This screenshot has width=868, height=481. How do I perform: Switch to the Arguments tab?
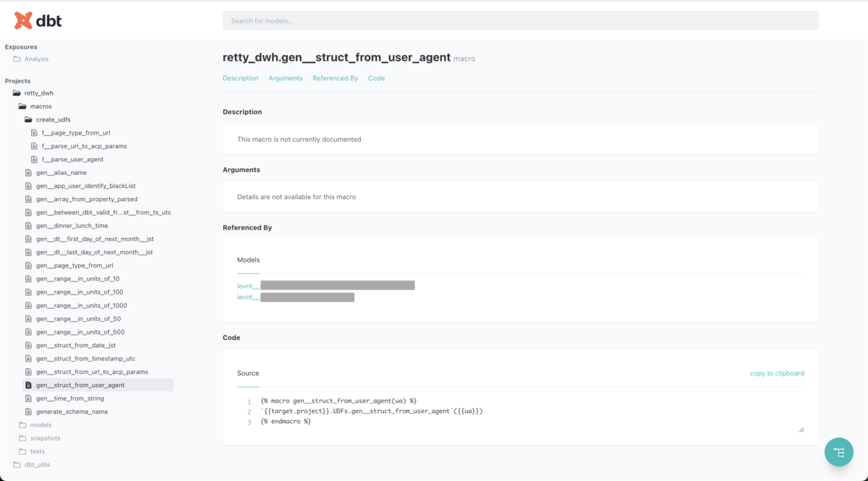point(285,78)
